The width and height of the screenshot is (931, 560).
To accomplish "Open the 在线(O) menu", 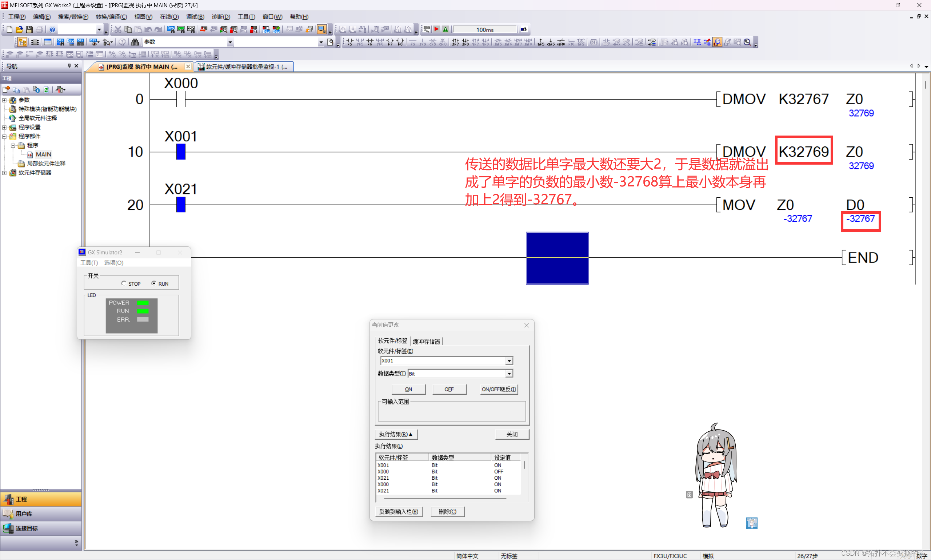I will click(169, 17).
